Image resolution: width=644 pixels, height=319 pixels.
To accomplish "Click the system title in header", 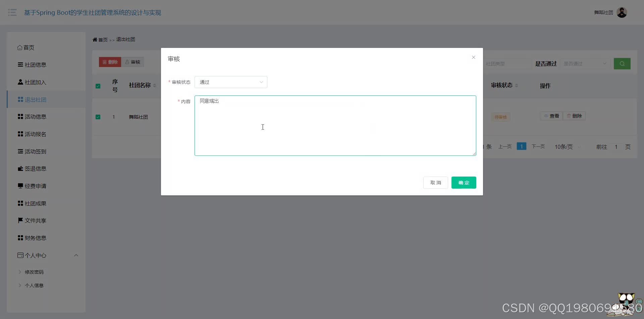I will tap(93, 12).
